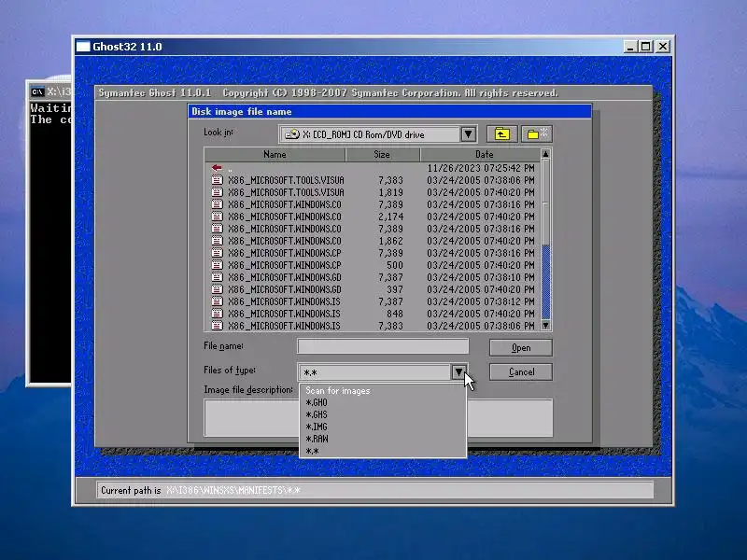Image resolution: width=747 pixels, height=560 pixels.
Task: Select X86_MICROSOFT.WINDOWS.CO file name sized 1,862
Action: pyautogui.click(x=285, y=241)
